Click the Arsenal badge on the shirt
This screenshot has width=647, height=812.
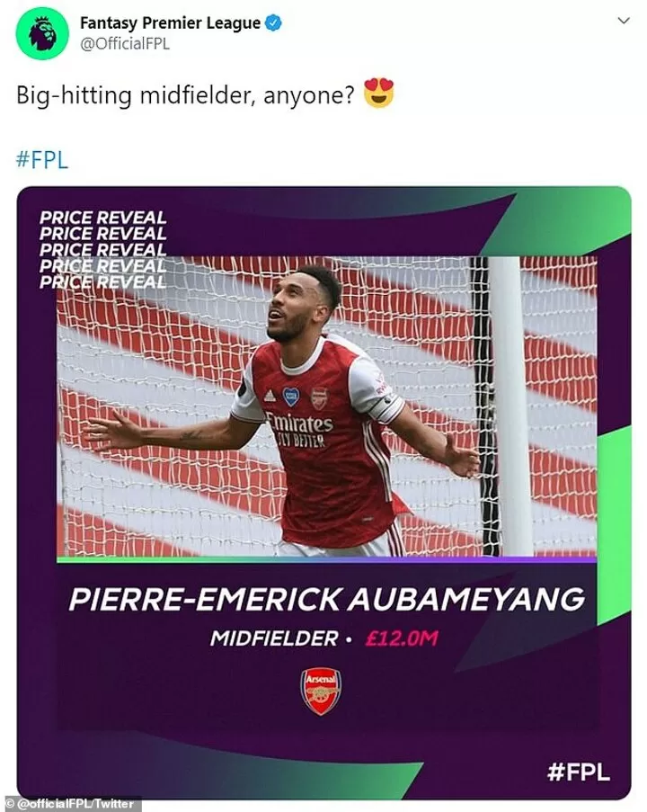pyautogui.click(x=319, y=397)
